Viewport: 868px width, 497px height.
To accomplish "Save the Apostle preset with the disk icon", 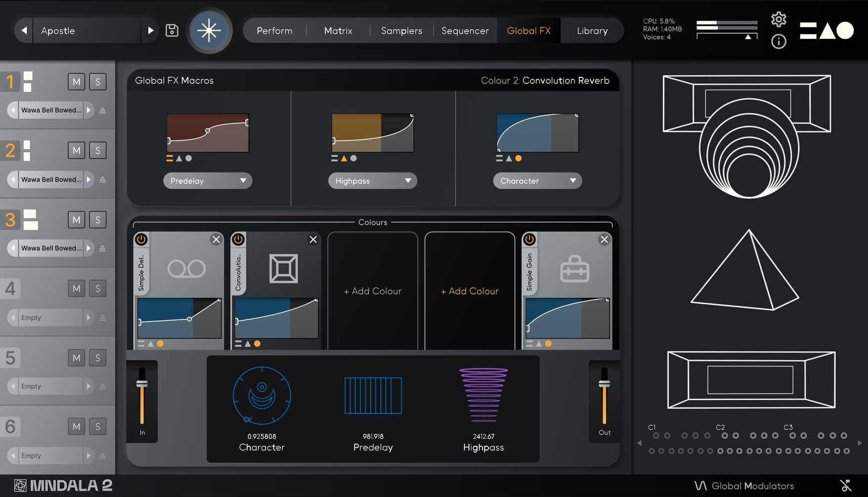I will pyautogui.click(x=171, y=30).
